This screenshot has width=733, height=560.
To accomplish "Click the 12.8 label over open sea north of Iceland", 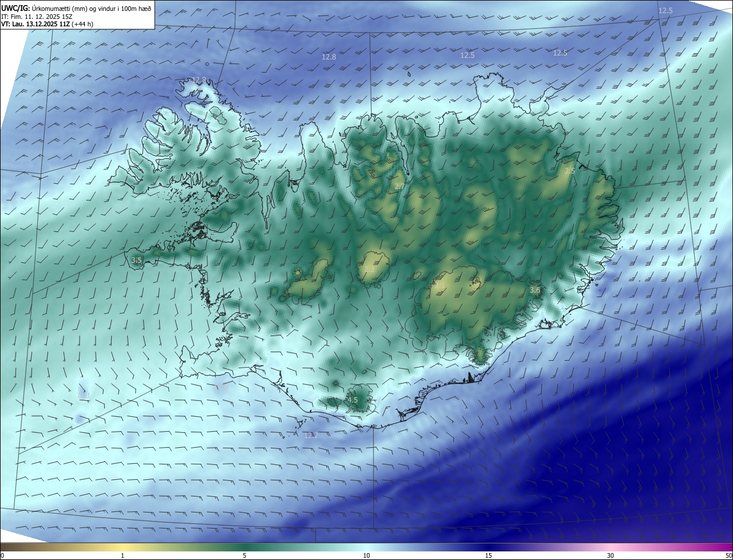I will (x=329, y=57).
